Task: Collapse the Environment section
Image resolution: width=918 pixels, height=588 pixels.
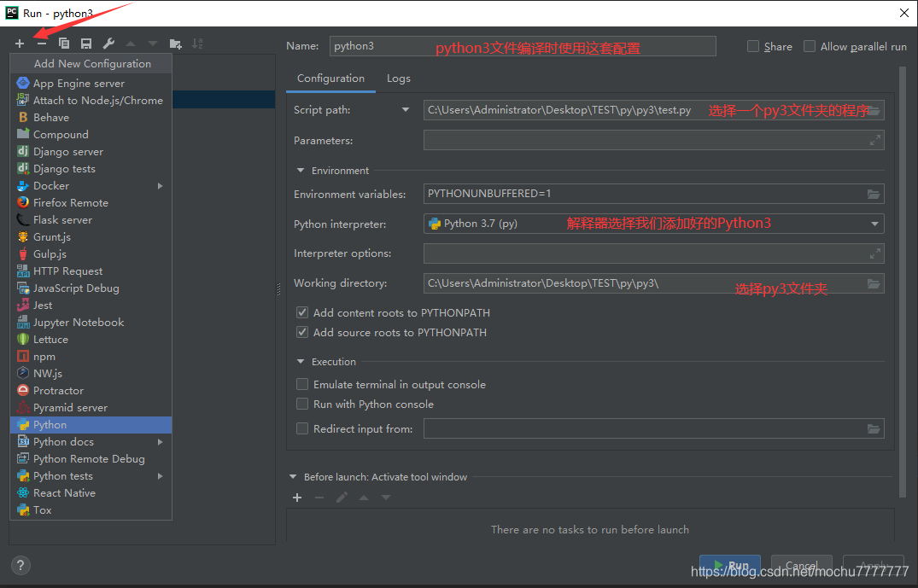Action: [x=301, y=171]
